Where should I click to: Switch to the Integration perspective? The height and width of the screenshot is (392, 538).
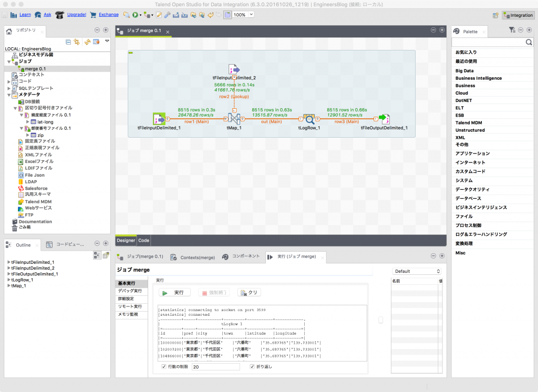518,15
